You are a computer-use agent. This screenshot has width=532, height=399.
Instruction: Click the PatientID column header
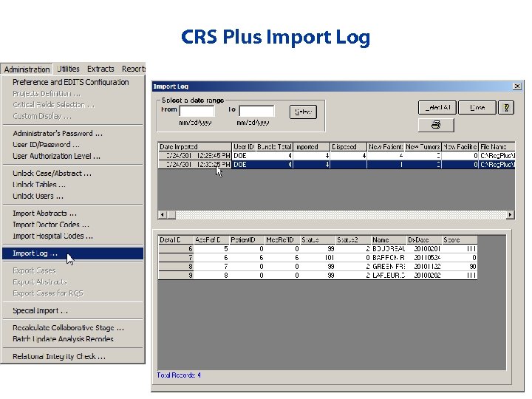pos(247,240)
